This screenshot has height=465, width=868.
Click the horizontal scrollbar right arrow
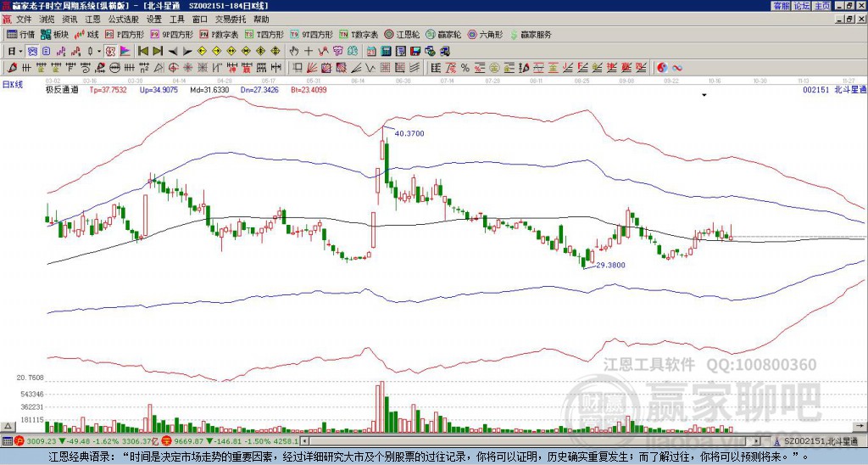click(x=756, y=441)
